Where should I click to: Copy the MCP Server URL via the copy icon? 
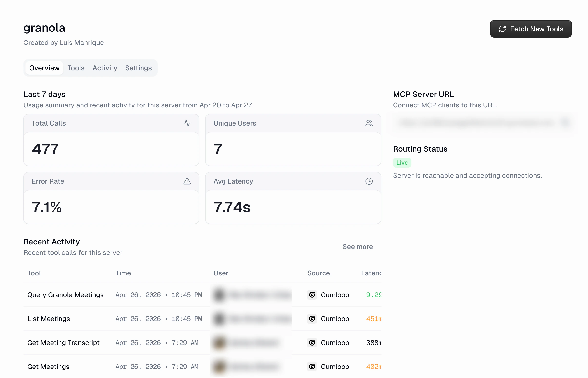tap(566, 123)
